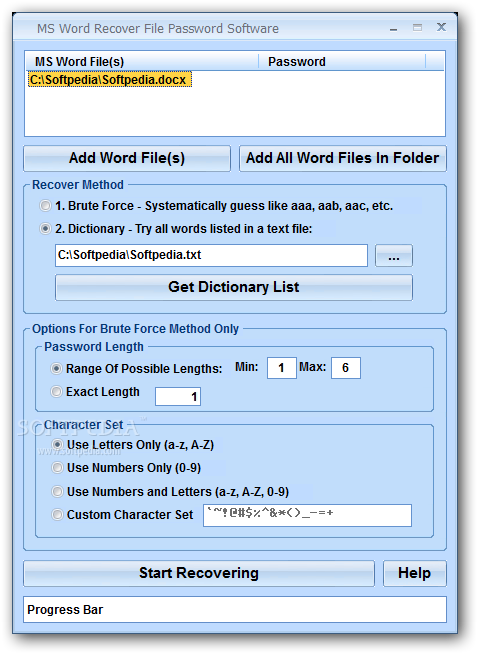Start Recovering passwords
The image size is (478, 654).
(199, 573)
